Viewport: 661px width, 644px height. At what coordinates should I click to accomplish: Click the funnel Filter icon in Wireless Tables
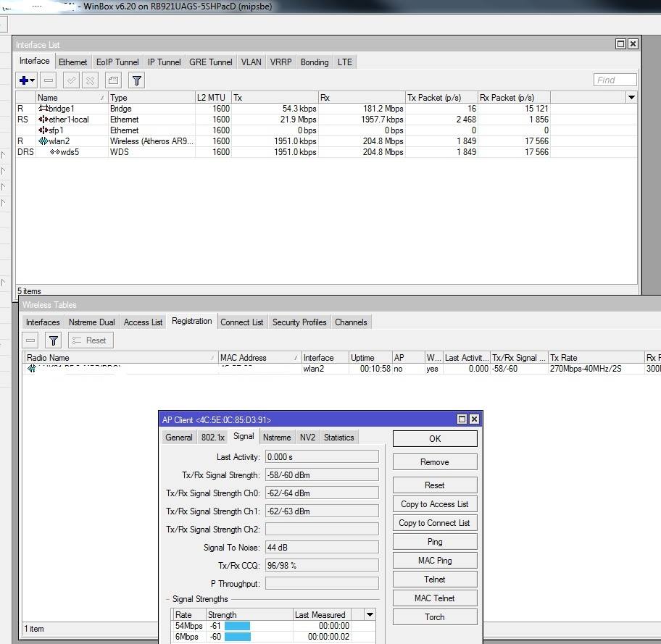point(53,340)
